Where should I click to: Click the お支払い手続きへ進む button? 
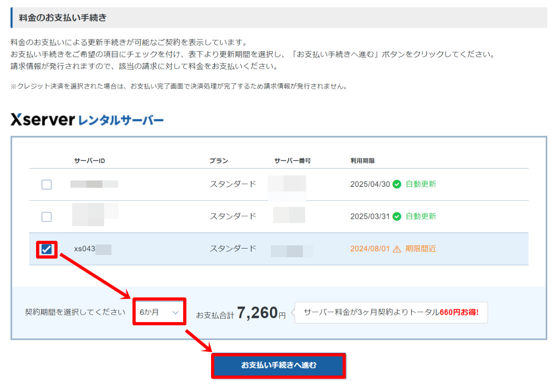278,366
